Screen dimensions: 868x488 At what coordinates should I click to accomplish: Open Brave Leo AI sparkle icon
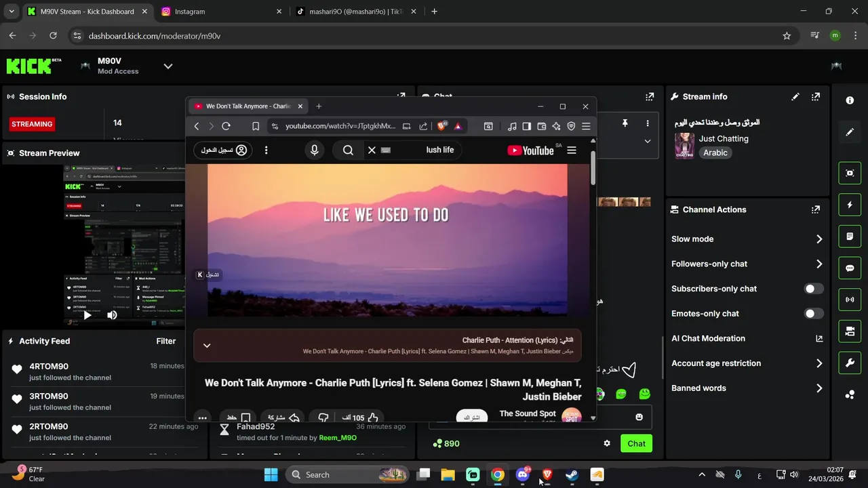(557, 126)
